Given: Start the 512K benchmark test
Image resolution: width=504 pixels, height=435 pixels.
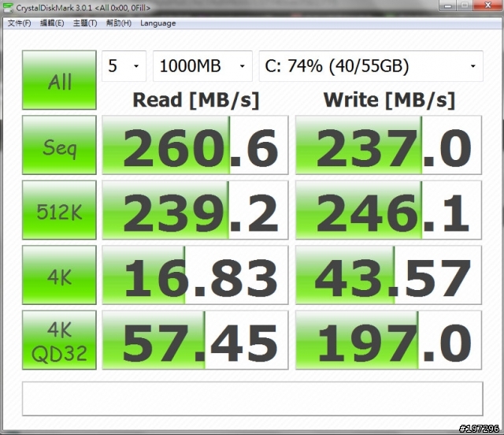Looking at the screenshot, I should [x=59, y=210].
